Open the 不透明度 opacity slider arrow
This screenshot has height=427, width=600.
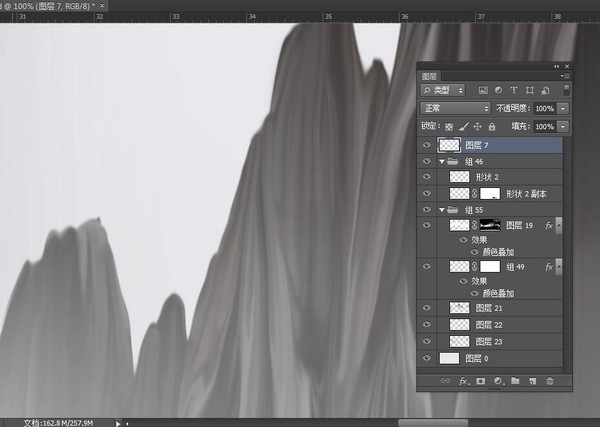click(x=563, y=108)
